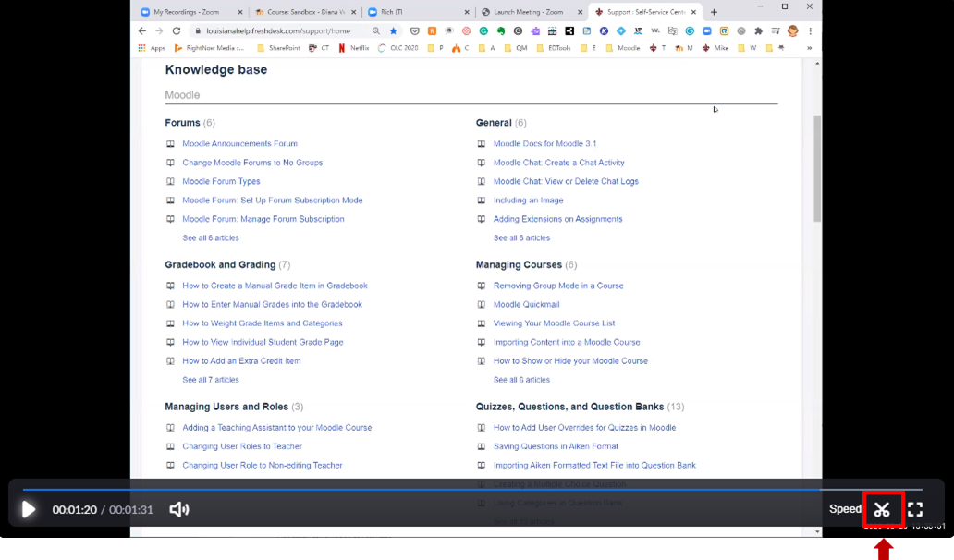954x560 pixels.
Task: Click the zoom magnifier icon in the address bar
Action: point(376,31)
